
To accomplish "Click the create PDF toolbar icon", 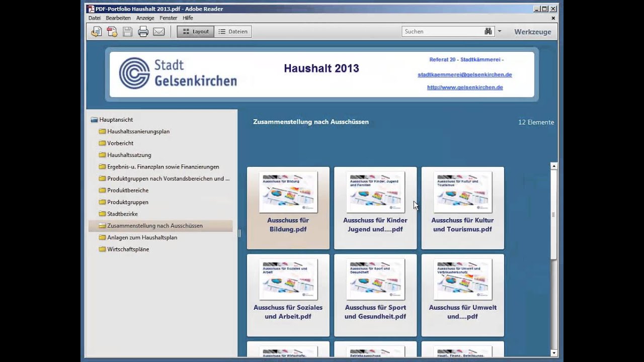I will [x=112, y=32].
